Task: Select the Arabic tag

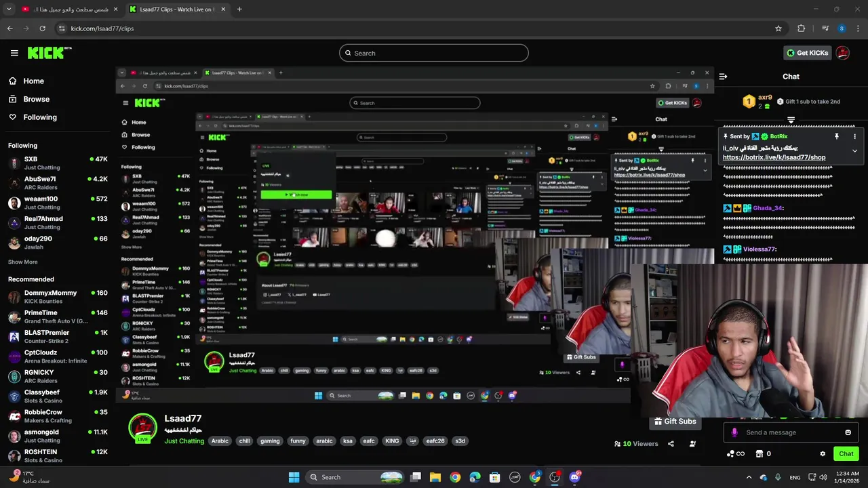Action: point(220,441)
